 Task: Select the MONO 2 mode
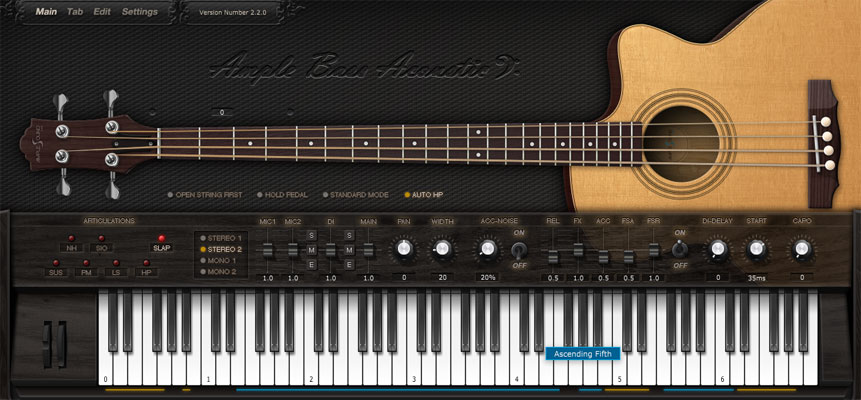tap(219, 272)
